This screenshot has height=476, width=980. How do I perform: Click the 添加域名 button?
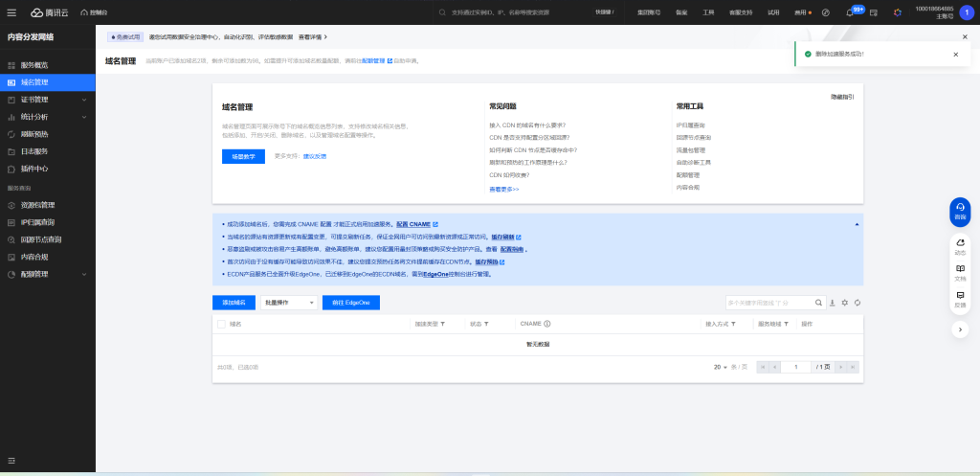(234, 303)
